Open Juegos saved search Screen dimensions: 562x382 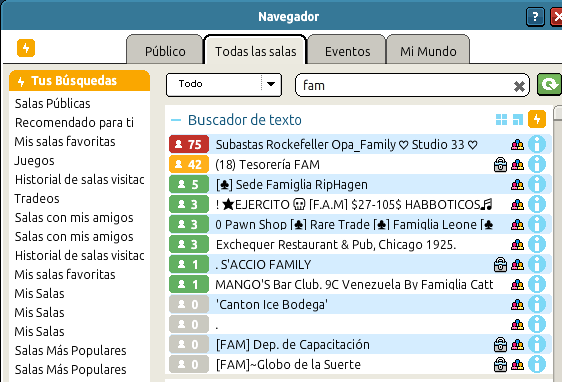pyautogui.click(x=34, y=161)
